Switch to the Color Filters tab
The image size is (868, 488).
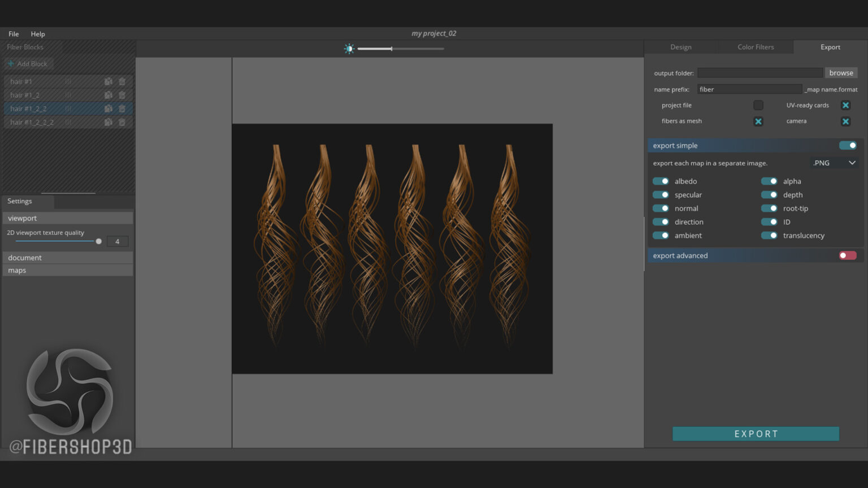click(756, 47)
